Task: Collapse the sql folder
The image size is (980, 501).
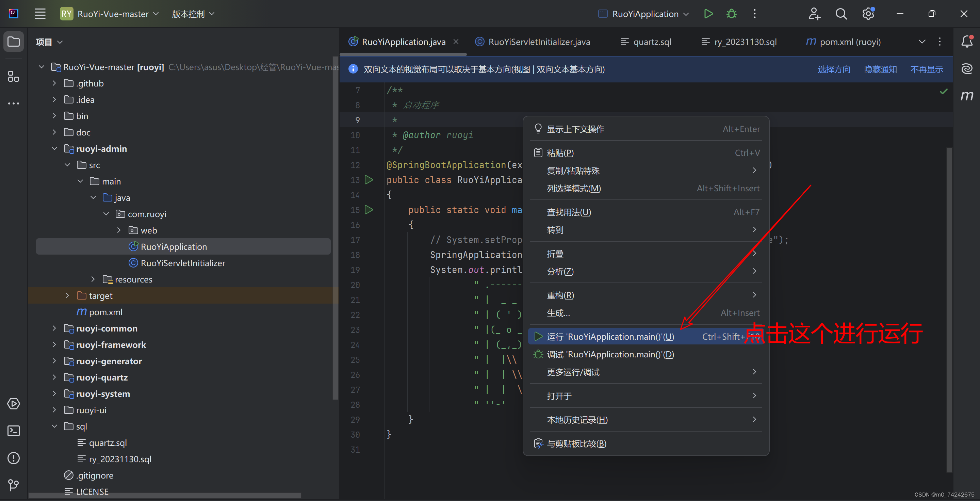Action: [x=54, y=426]
